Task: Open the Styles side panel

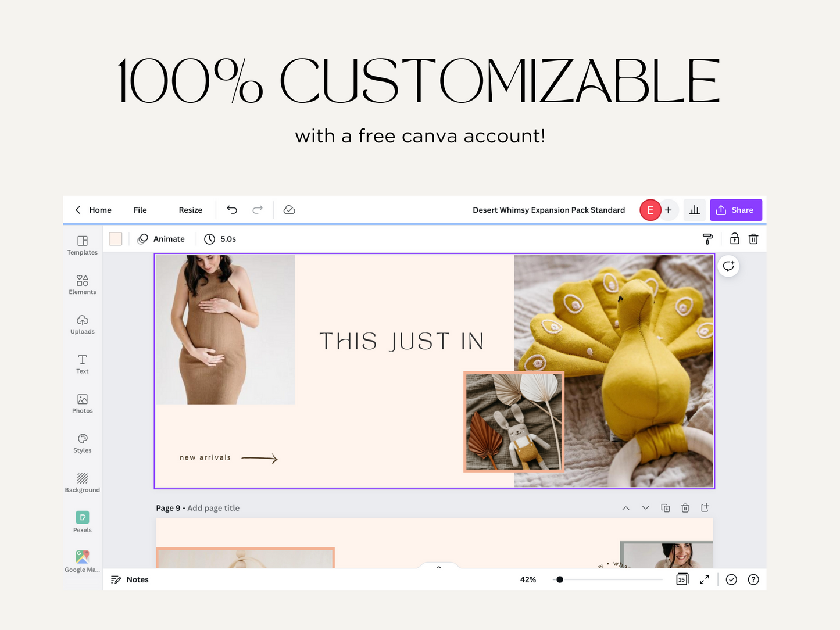Action: point(83,443)
